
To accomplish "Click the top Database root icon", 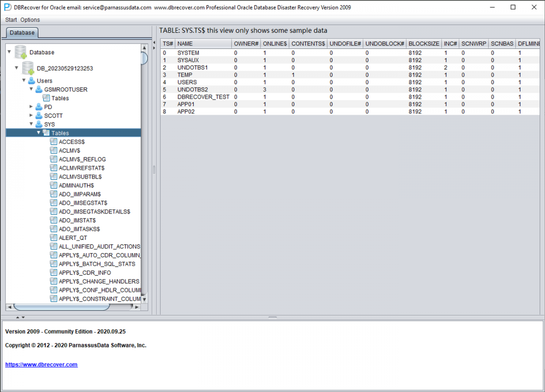I will 20,51.
